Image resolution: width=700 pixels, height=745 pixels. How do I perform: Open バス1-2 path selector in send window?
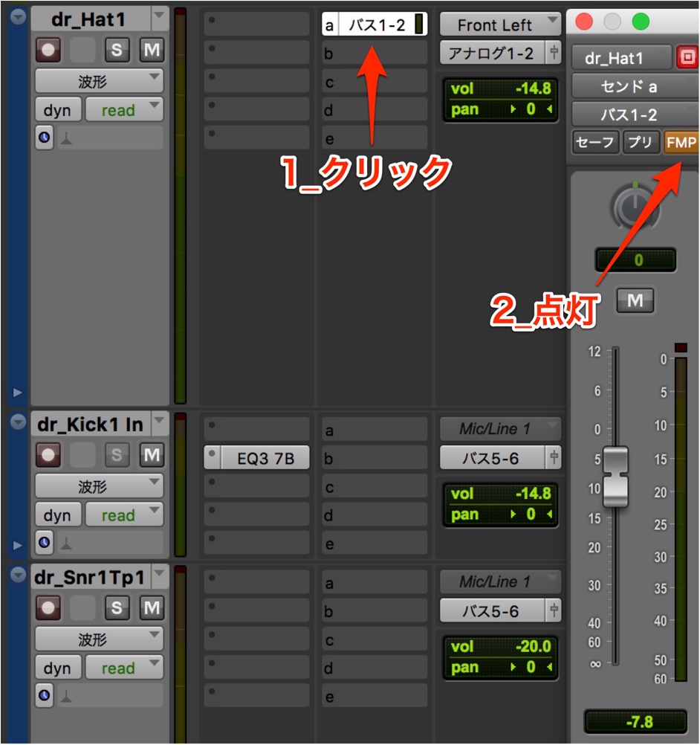tap(634, 115)
